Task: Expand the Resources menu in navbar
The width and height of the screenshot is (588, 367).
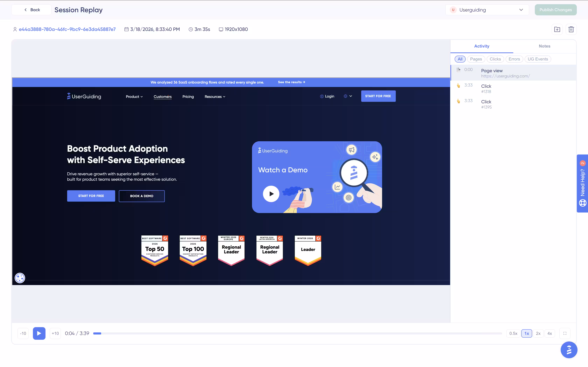Action: [x=215, y=97]
